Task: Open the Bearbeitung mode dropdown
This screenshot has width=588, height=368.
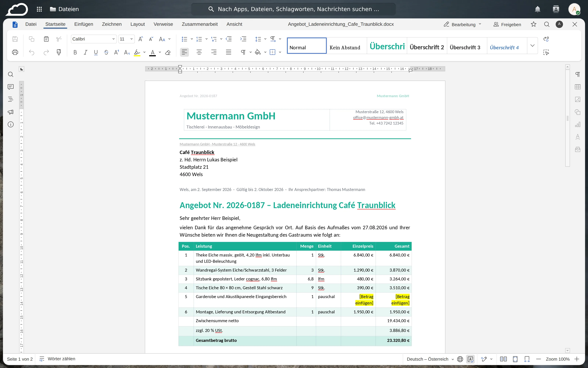Action: (x=462, y=24)
